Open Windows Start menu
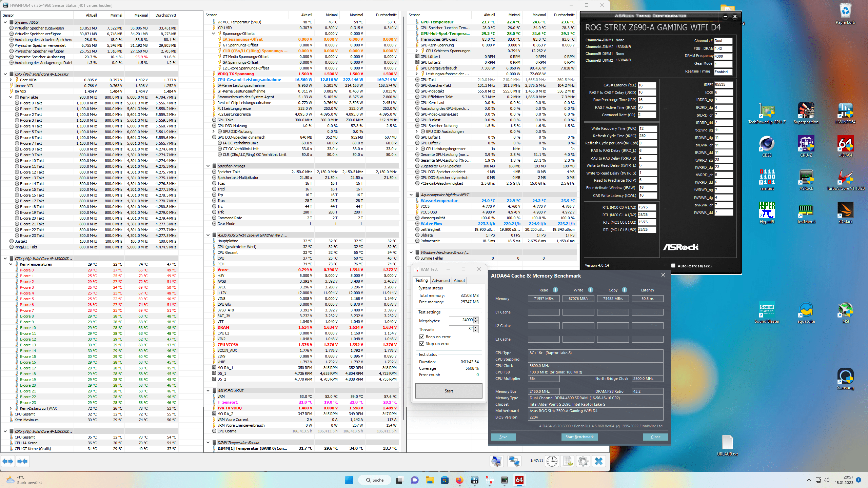 point(349,480)
